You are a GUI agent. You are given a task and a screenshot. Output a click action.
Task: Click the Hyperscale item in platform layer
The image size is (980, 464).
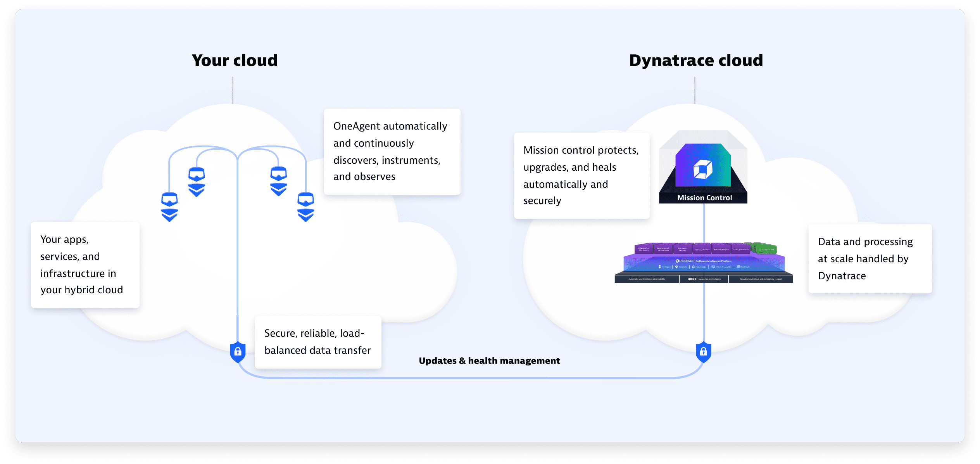pos(743,267)
